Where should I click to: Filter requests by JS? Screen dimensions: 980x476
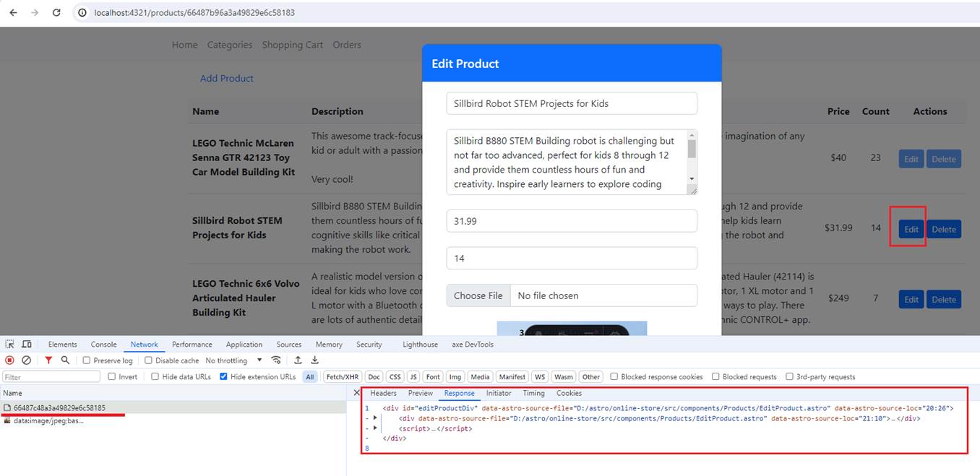(413, 376)
